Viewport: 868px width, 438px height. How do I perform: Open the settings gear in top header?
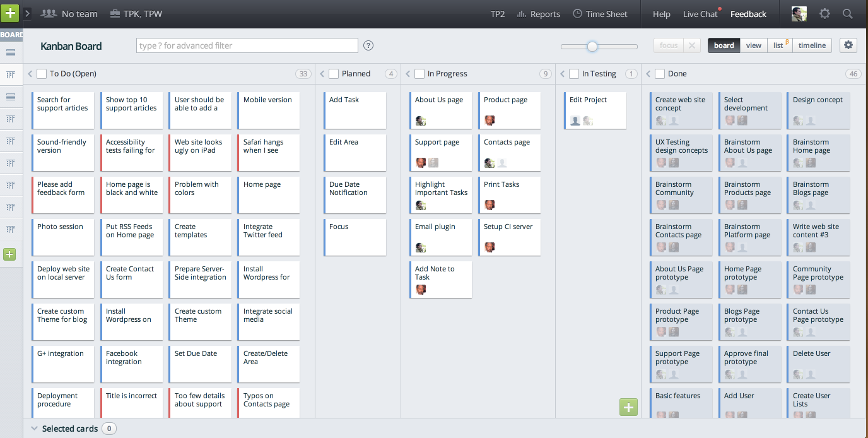tap(824, 13)
